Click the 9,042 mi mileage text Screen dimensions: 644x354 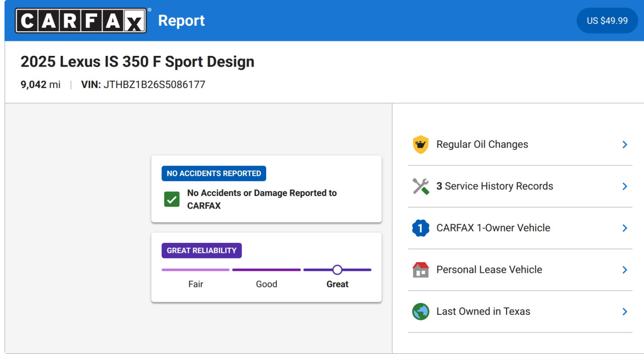[41, 85]
